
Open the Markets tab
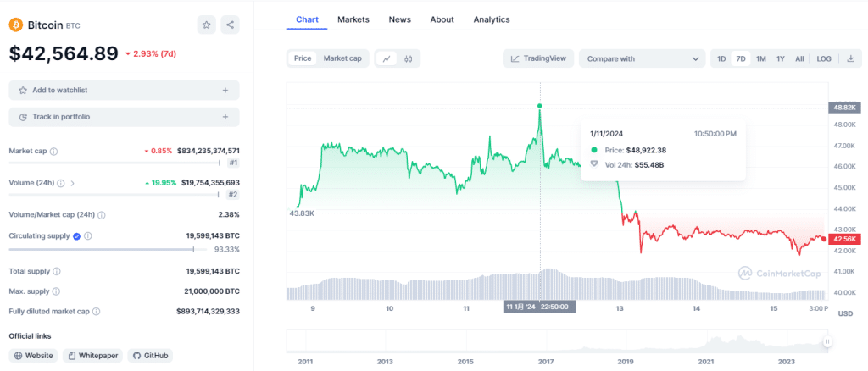tap(353, 19)
